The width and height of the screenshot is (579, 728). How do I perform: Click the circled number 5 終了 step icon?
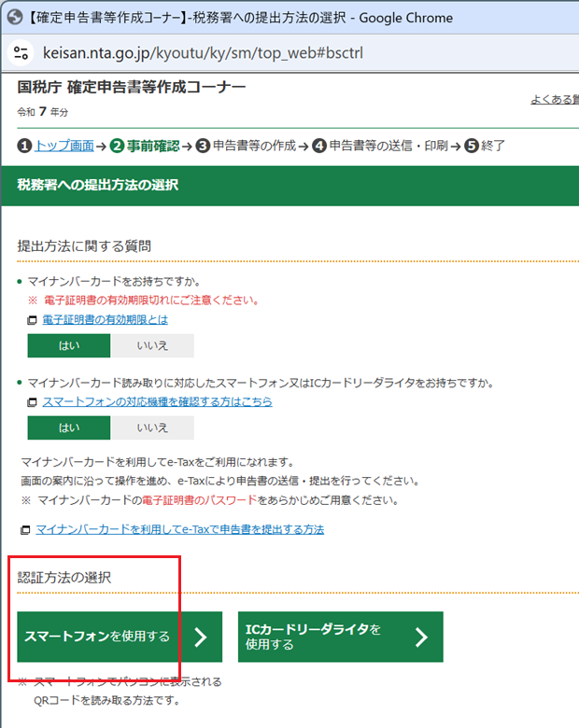tap(471, 146)
